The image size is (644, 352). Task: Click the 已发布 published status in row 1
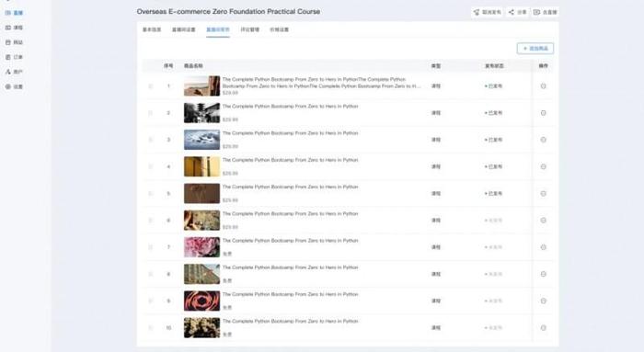(493, 86)
